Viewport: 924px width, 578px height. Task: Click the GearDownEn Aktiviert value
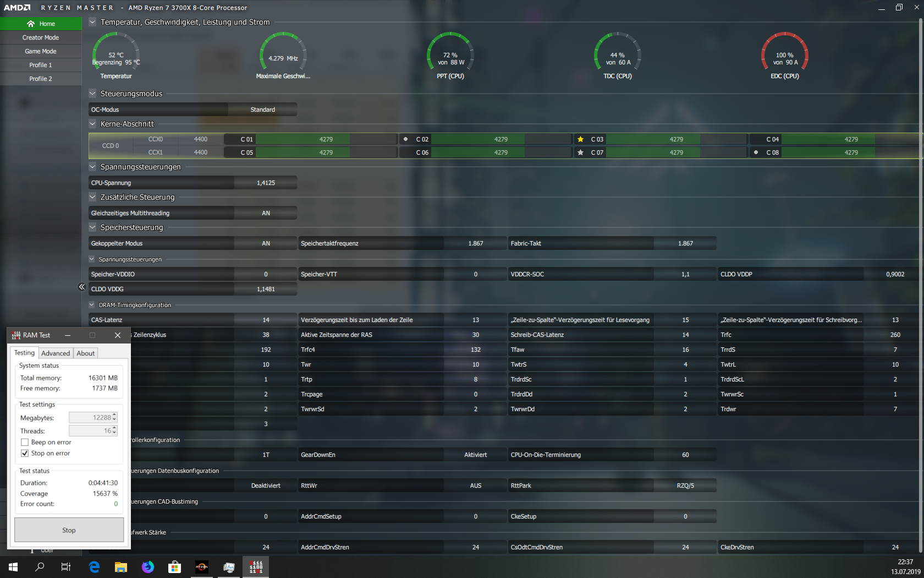pyautogui.click(x=476, y=455)
